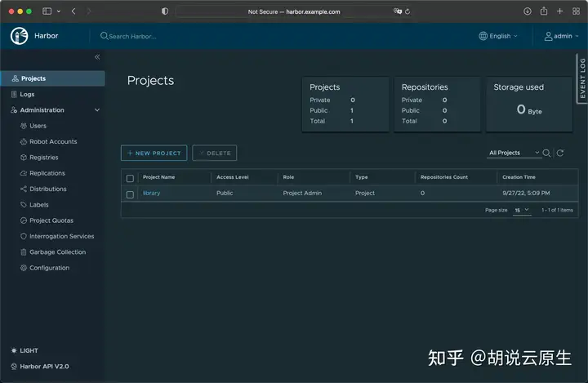Go back with Safari back arrow
Viewport: 588px width, 383px height.
pos(73,11)
